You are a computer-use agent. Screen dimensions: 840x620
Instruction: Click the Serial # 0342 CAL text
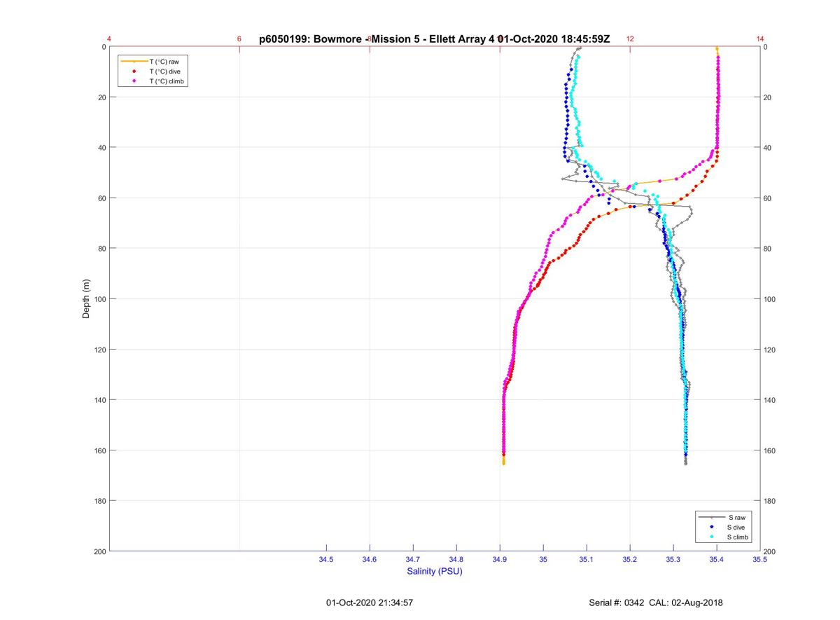[x=656, y=602]
